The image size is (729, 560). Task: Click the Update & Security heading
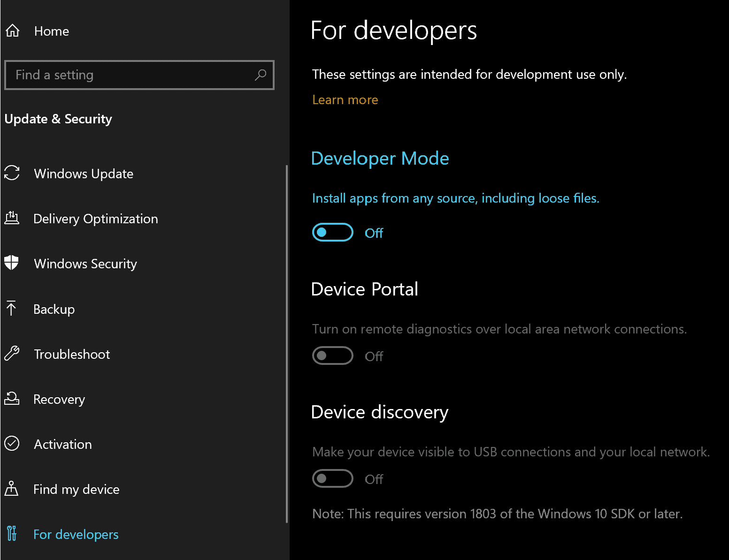coord(58,119)
